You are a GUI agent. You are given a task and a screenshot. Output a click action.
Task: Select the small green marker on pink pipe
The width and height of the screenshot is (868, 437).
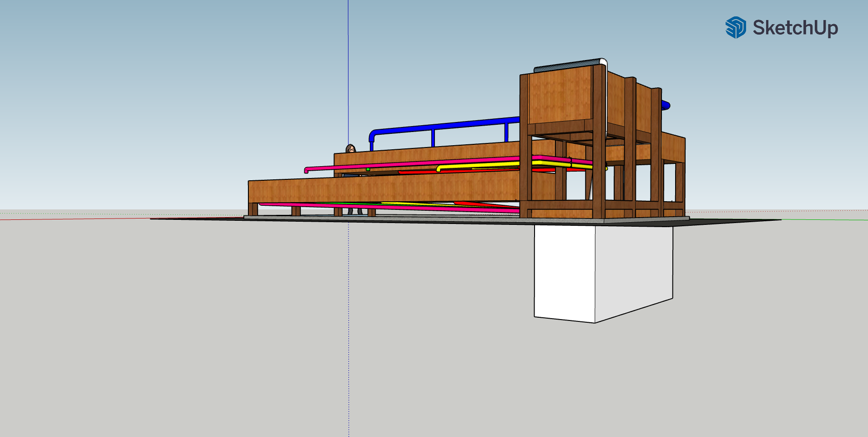(368, 169)
